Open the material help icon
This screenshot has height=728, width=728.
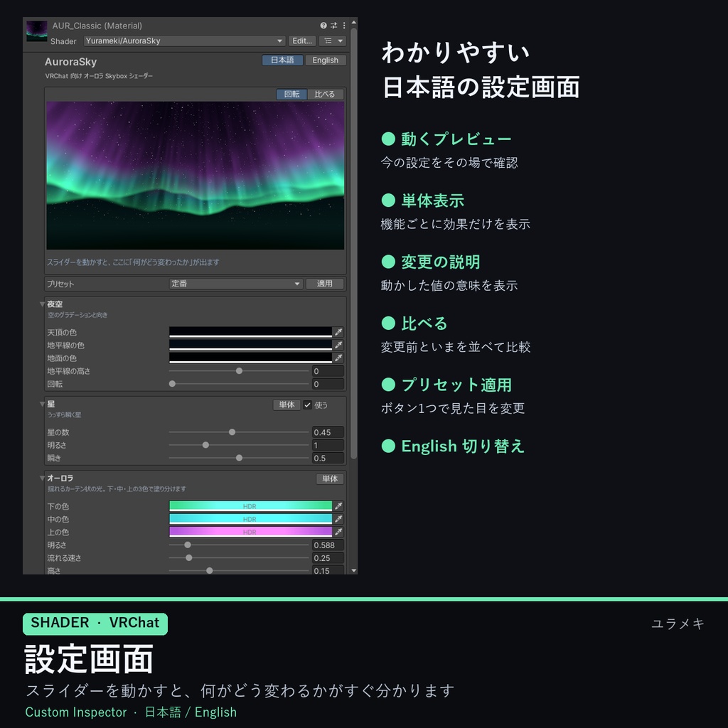point(323,26)
